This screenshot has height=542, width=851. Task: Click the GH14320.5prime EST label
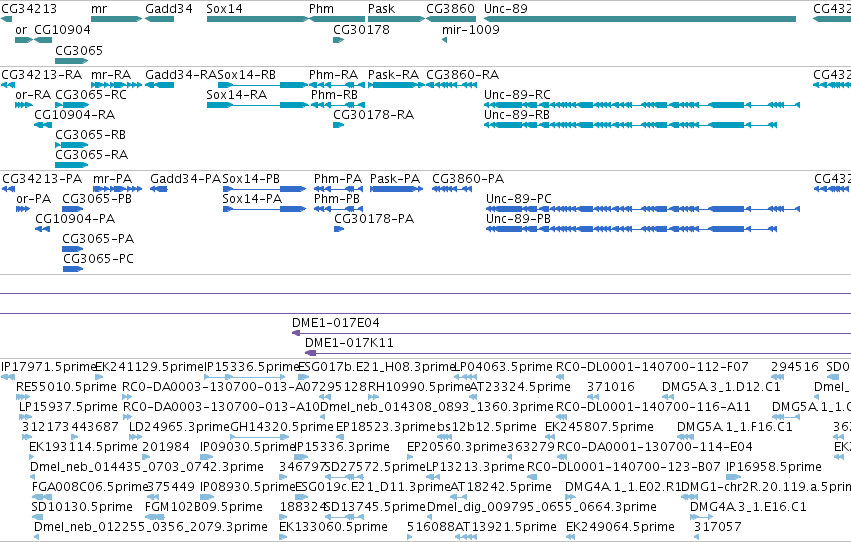(282, 426)
